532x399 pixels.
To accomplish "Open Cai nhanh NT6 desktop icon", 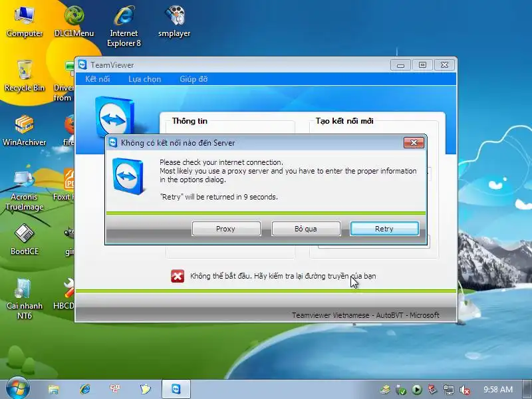I will coord(25,299).
